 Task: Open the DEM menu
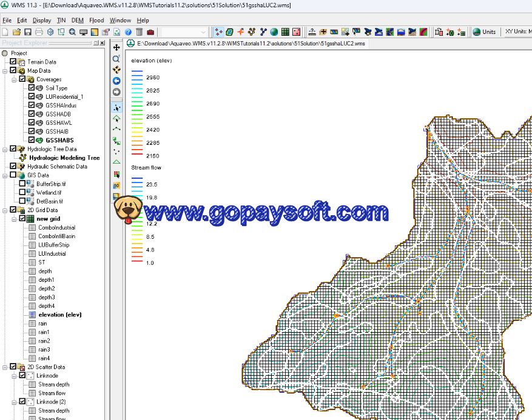[77, 20]
